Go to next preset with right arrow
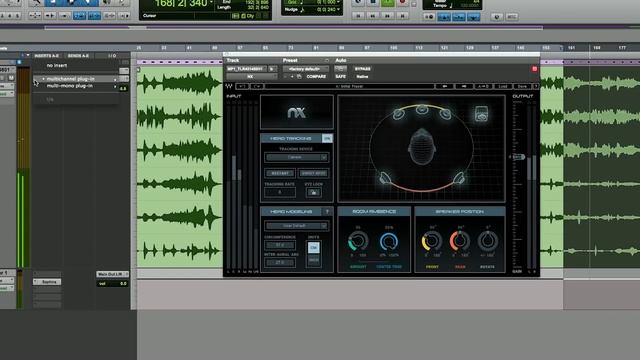The height and width of the screenshot is (360, 640). pyautogui.click(x=464, y=86)
